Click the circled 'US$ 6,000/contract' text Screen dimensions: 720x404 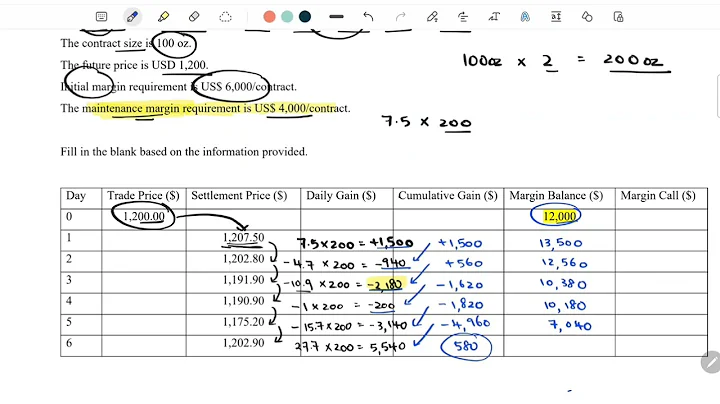point(248,87)
